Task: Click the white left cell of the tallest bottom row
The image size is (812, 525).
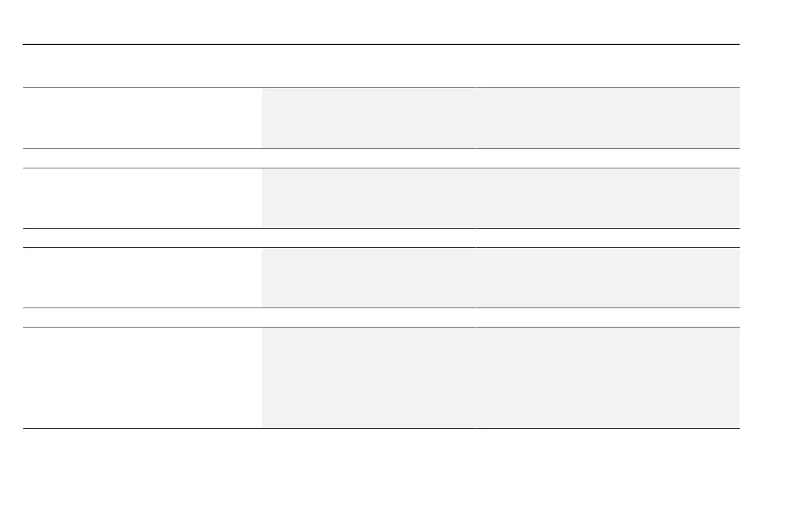Action: (x=142, y=377)
